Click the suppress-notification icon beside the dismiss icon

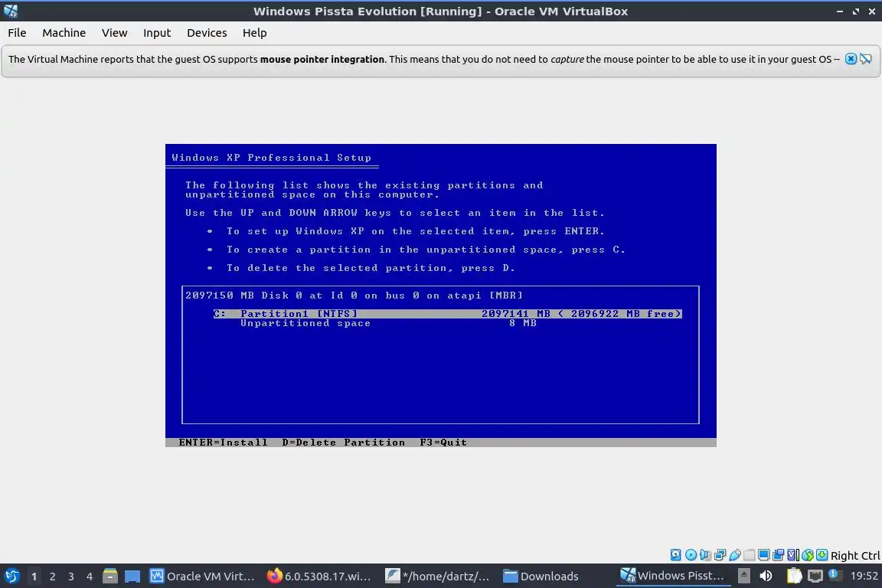(866, 59)
